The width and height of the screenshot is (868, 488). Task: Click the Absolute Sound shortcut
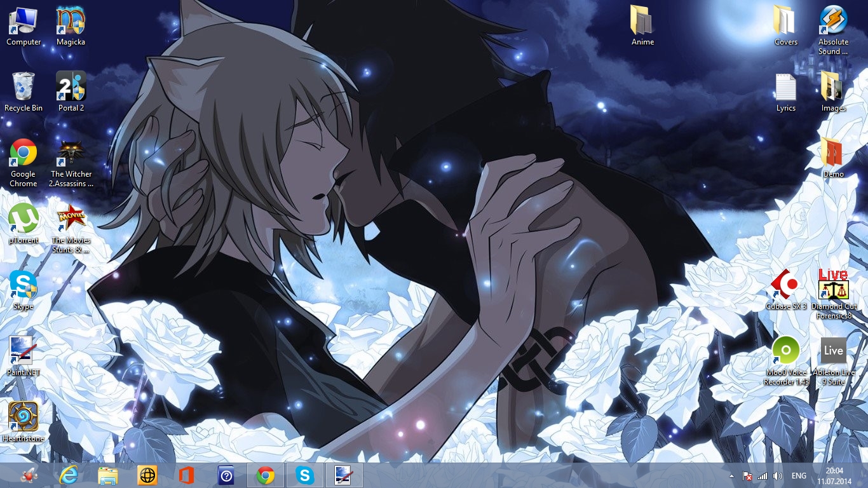coord(834,31)
